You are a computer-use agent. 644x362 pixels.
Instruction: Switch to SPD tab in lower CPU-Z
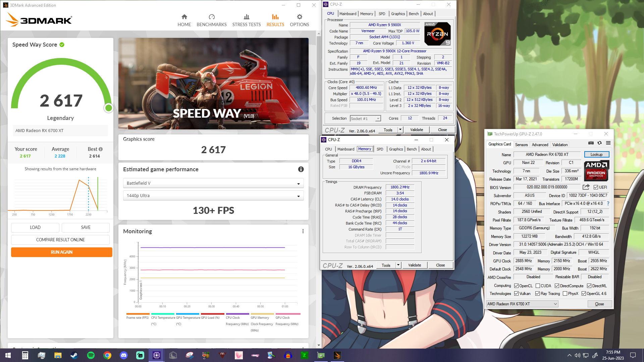click(380, 149)
